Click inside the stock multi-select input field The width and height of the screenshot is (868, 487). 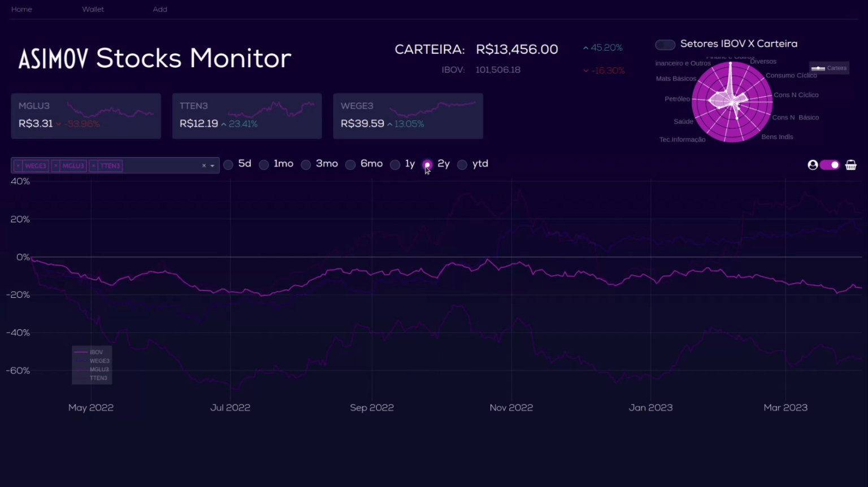coord(161,166)
